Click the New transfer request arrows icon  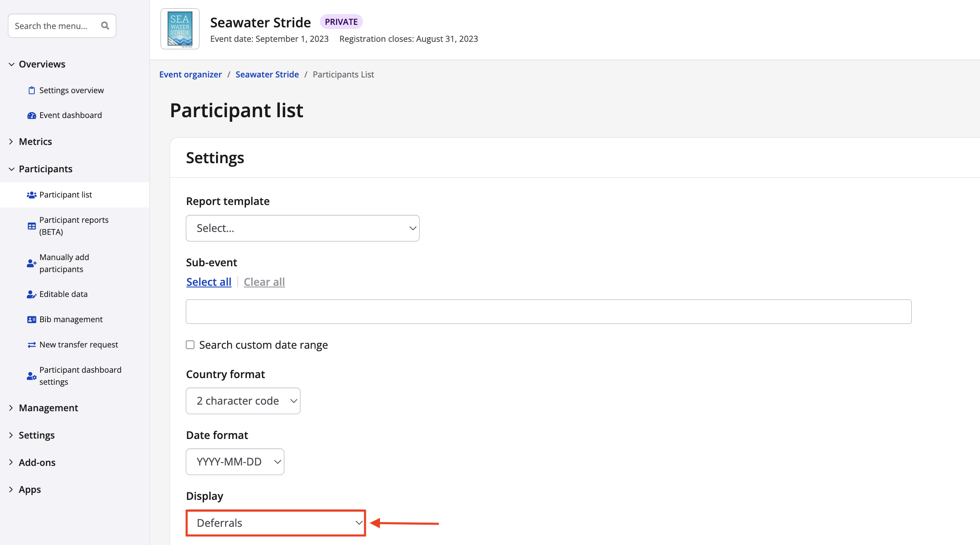[31, 345]
